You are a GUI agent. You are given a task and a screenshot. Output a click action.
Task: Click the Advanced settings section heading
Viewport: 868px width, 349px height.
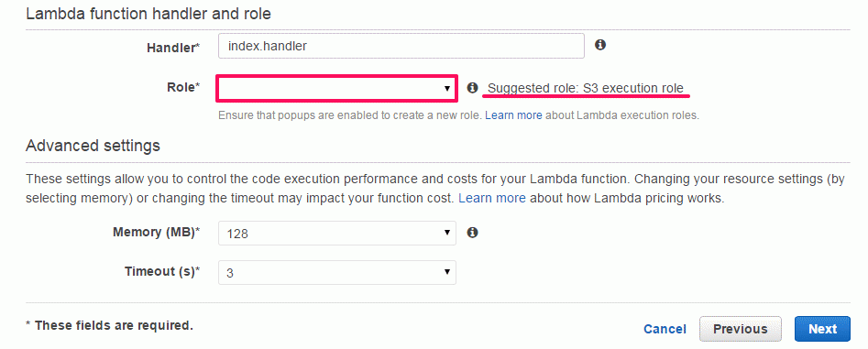click(x=93, y=146)
